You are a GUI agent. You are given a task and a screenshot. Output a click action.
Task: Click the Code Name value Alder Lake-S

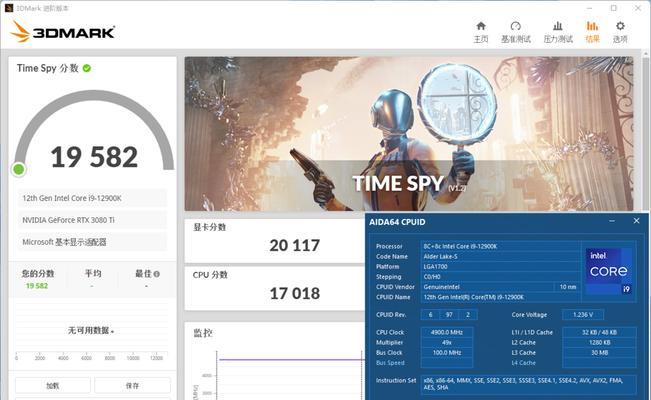click(501, 256)
